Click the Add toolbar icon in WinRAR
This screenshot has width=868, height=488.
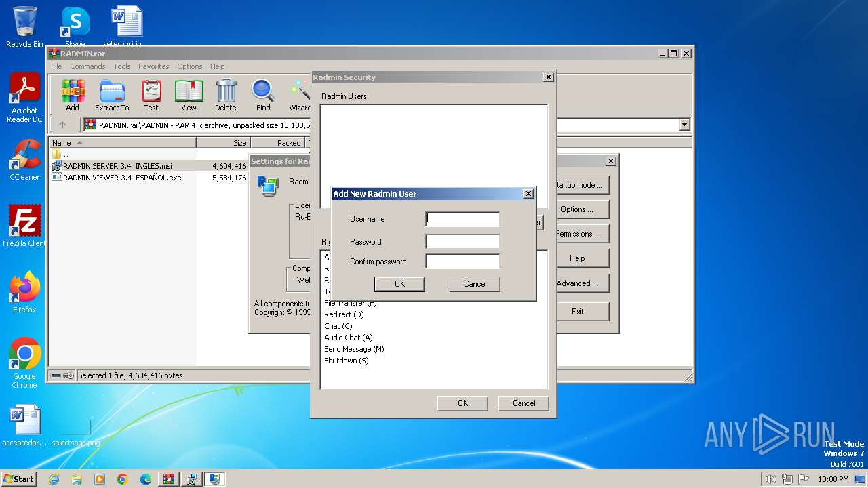tap(73, 96)
